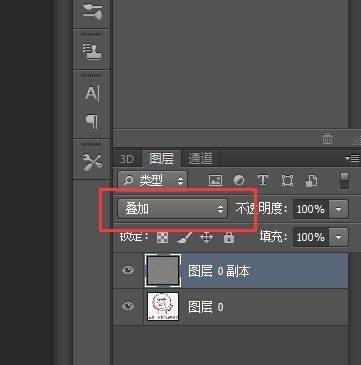This screenshot has width=361, height=365.
Task: Open the Character panel icon
Action: 92,93
